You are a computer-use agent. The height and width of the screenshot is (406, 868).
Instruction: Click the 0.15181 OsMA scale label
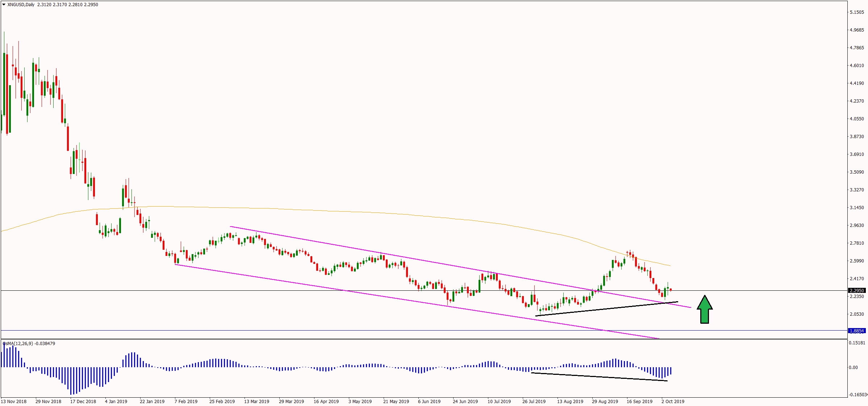[857, 343]
